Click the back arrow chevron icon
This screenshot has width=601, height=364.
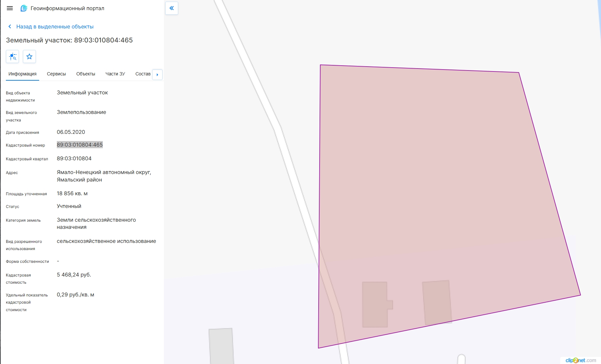[x=10, y=26]
